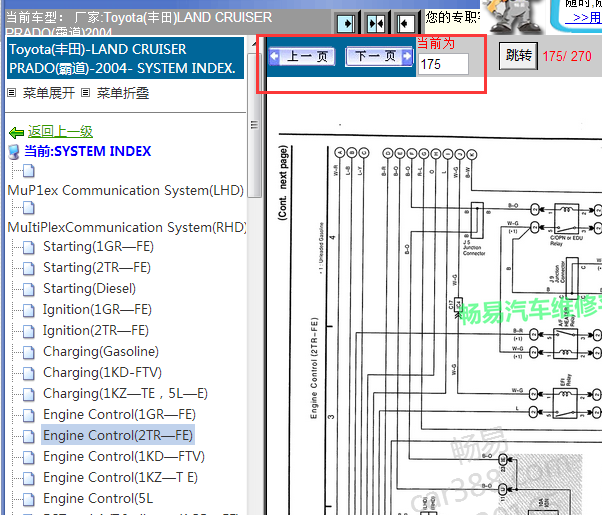Click document icon beside Charging(1KD-FTV)
Screen dimensions: 602x515
point(29,374)
